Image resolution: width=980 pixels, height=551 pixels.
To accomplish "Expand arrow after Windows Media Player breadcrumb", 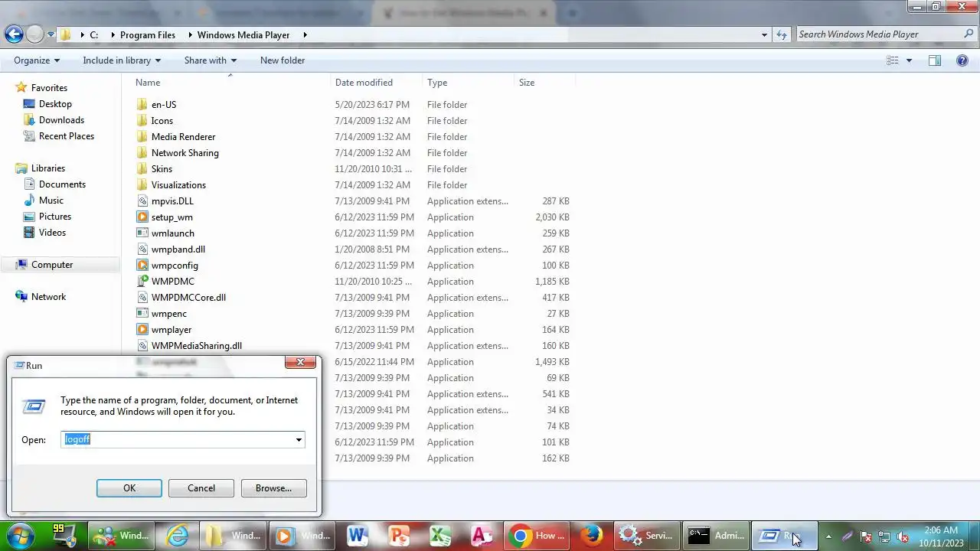I will click(305, 34).
